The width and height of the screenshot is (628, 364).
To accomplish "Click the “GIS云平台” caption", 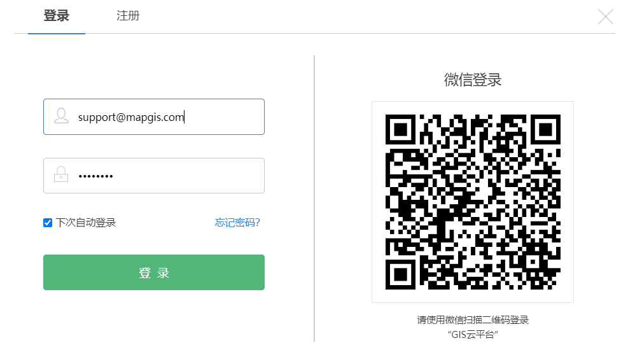I will click(x=473, y=334).
